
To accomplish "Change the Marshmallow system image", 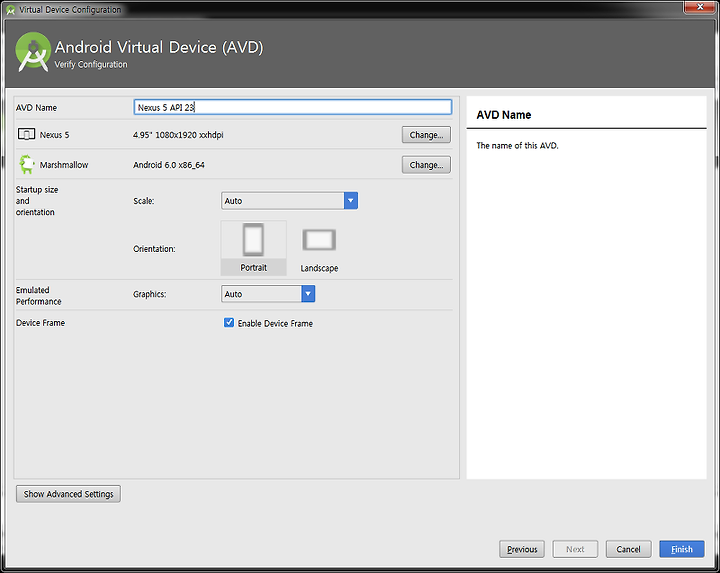I will [426, 165].
